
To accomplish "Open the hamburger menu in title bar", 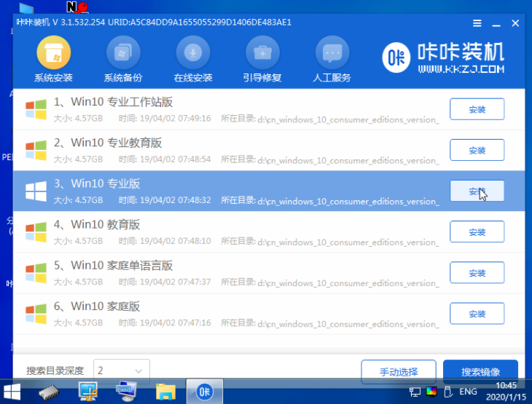I will [476, 23].
